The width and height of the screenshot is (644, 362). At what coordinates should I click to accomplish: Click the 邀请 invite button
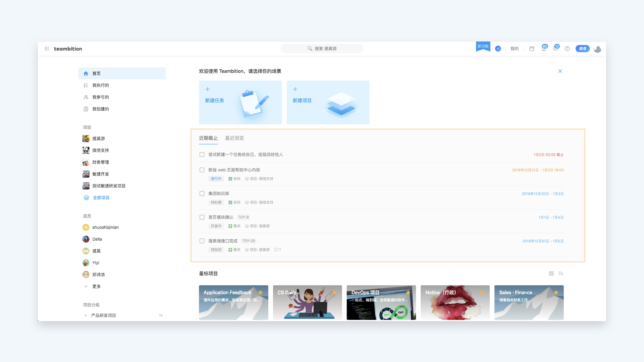[583, 49]
